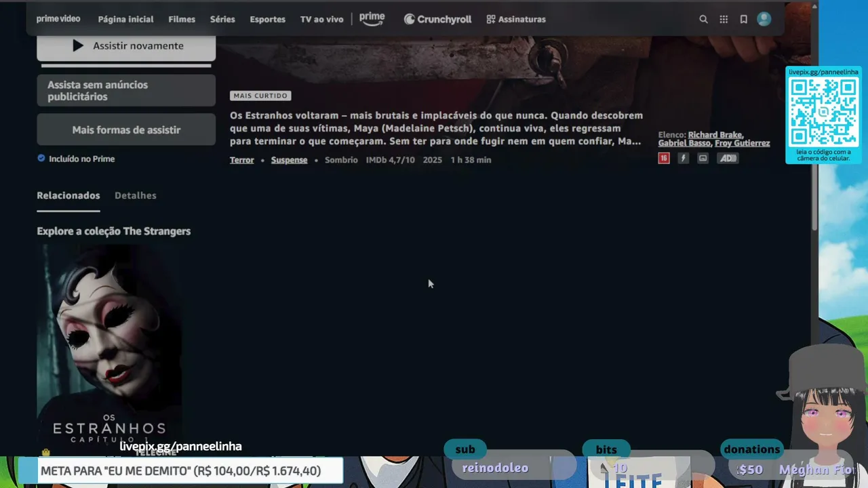Viewport: 868px width, 488px height.
Task: Click the bits overlay label
Action: click(606, 449)
